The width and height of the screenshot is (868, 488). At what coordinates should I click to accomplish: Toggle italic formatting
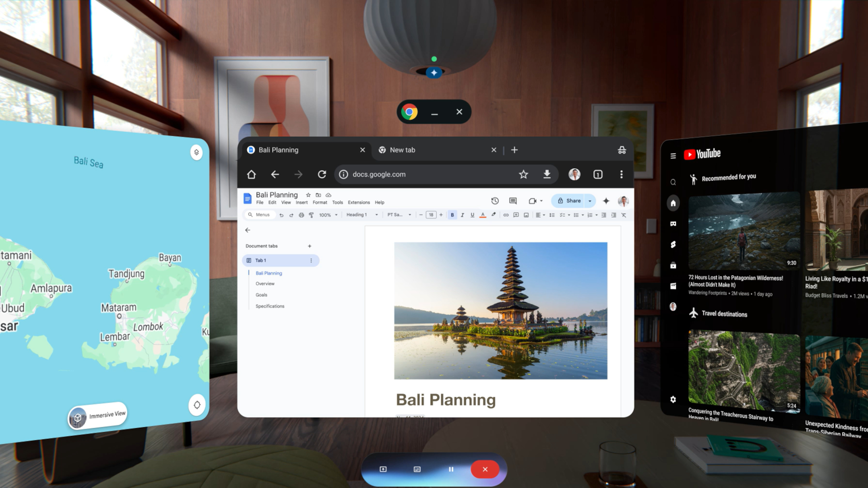pyautogui.click(x=462, y=215)
